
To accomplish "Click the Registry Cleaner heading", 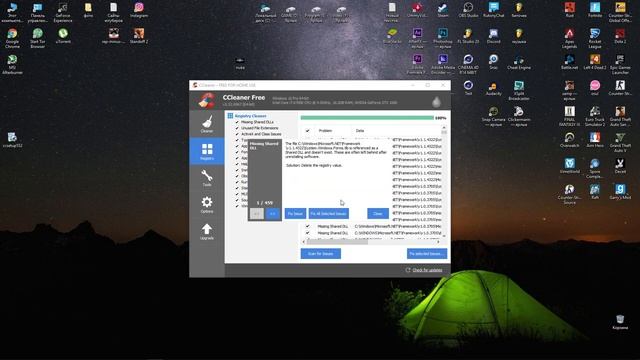I will coord(250,116).
